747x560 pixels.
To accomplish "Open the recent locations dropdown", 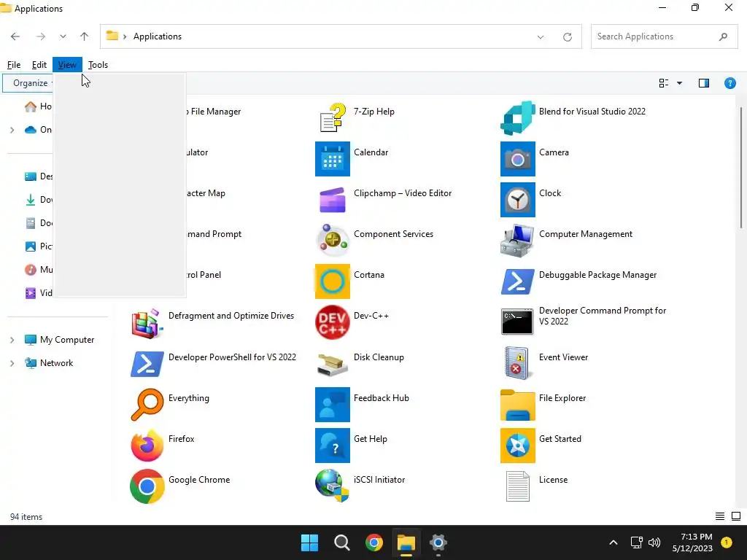I will [x=63, y=36].
